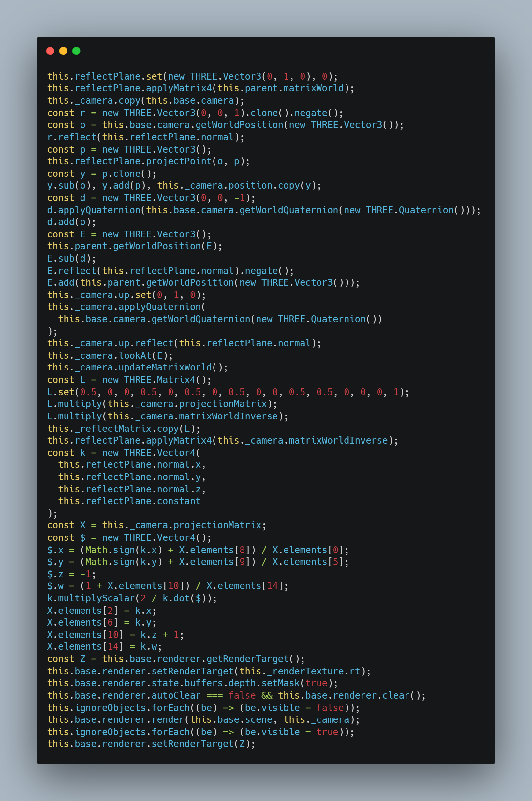Viewport: 532px width, 801px height.
Task: Click line 'this.reflectPlane.constant'
Action: [x=129, y=501]
